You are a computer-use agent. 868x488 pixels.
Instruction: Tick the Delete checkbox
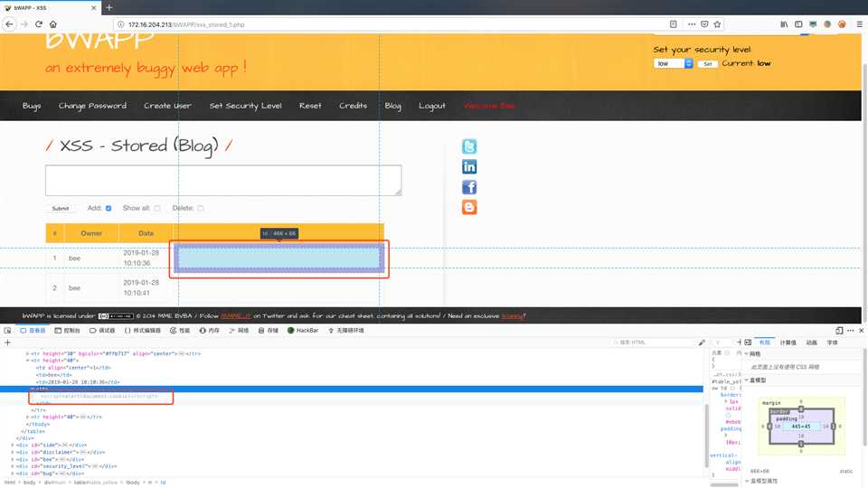click(x=201, y=209)
